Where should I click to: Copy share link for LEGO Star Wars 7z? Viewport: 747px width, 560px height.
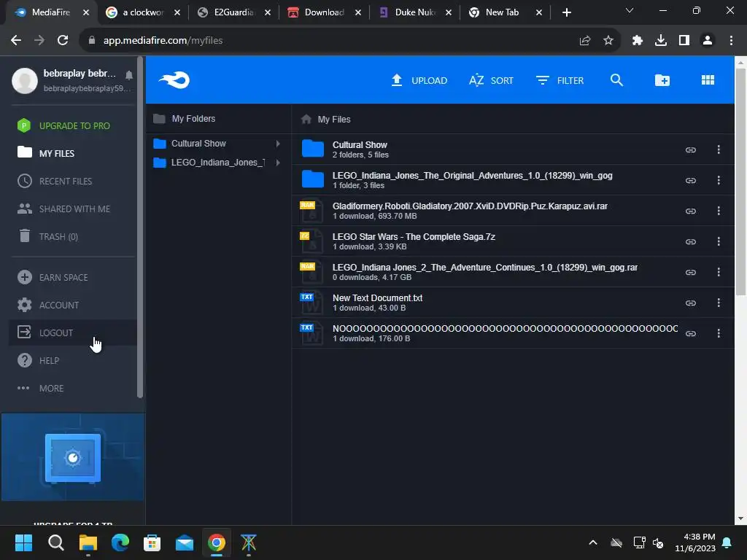click(690, 241)
